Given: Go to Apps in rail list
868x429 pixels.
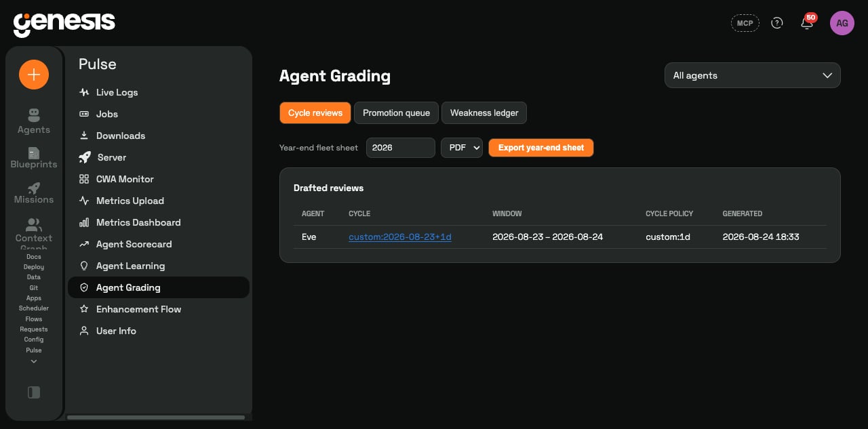Looking at the screenshot, I should (x=34, y=298).
